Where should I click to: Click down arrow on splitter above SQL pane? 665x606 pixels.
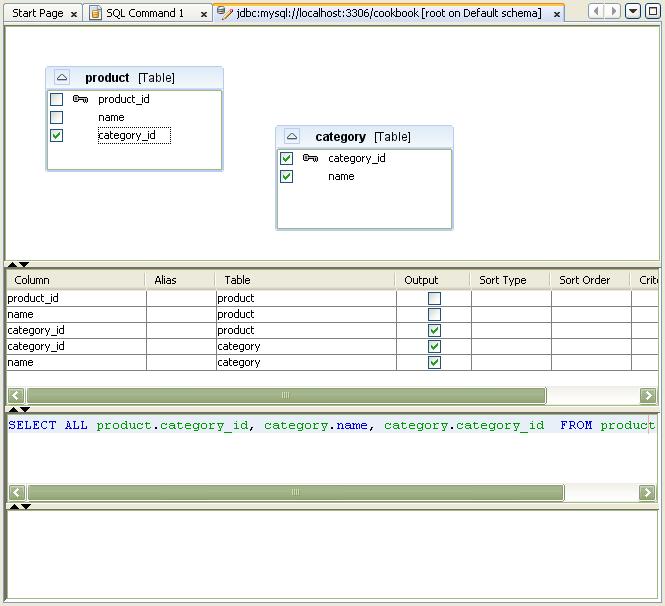pos(25,410)
